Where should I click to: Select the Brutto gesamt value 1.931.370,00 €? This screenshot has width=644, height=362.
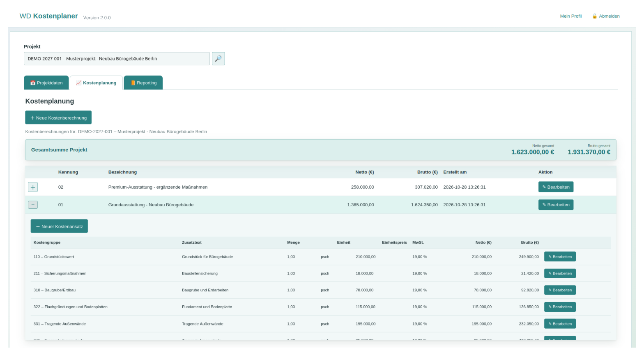(589, 152)
